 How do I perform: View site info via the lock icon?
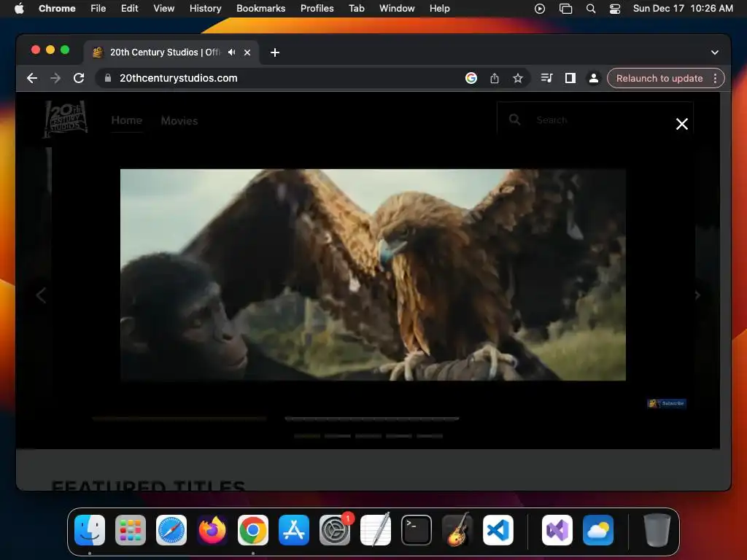[108, 78]
